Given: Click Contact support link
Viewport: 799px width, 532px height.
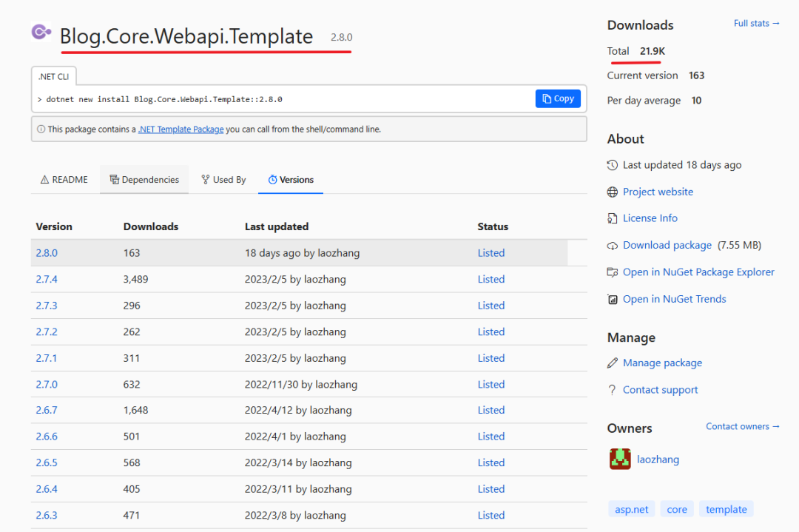Looking at the screenshot, I should click(x=661, y=390).
